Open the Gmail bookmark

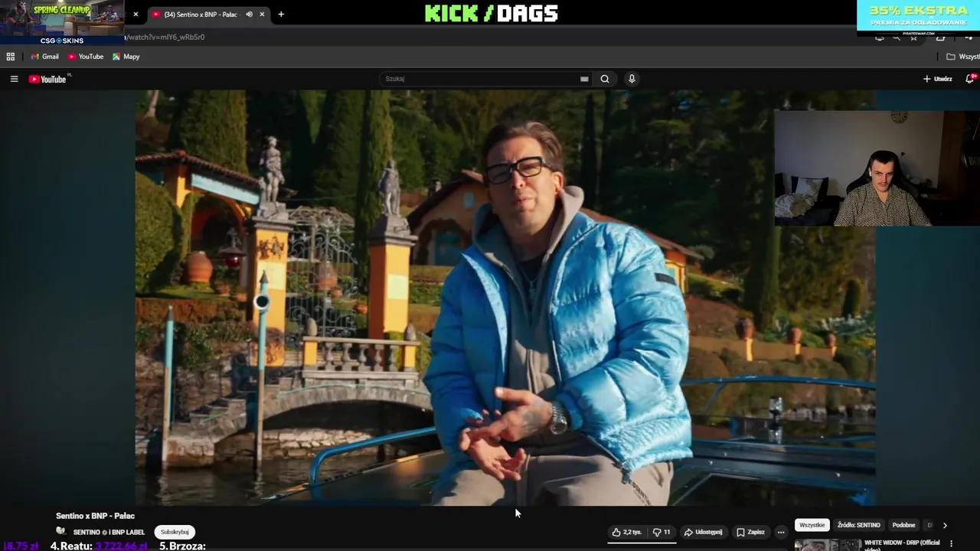[x=44, y=57]
